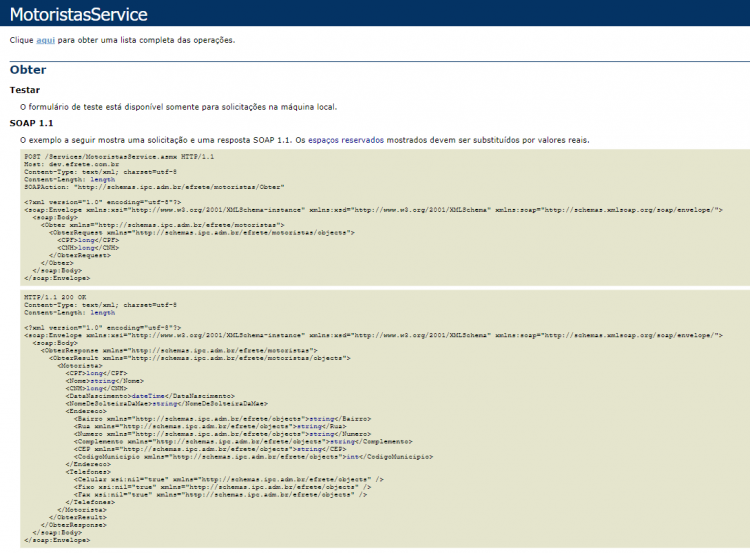
Task: Click the Celular xsi:nil element line
Action: coord(229,479)
